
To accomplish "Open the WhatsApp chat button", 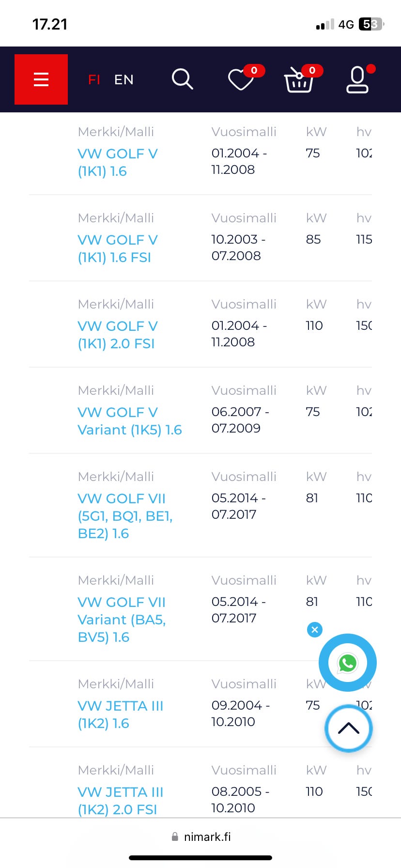I will click(x=348, y=663).
